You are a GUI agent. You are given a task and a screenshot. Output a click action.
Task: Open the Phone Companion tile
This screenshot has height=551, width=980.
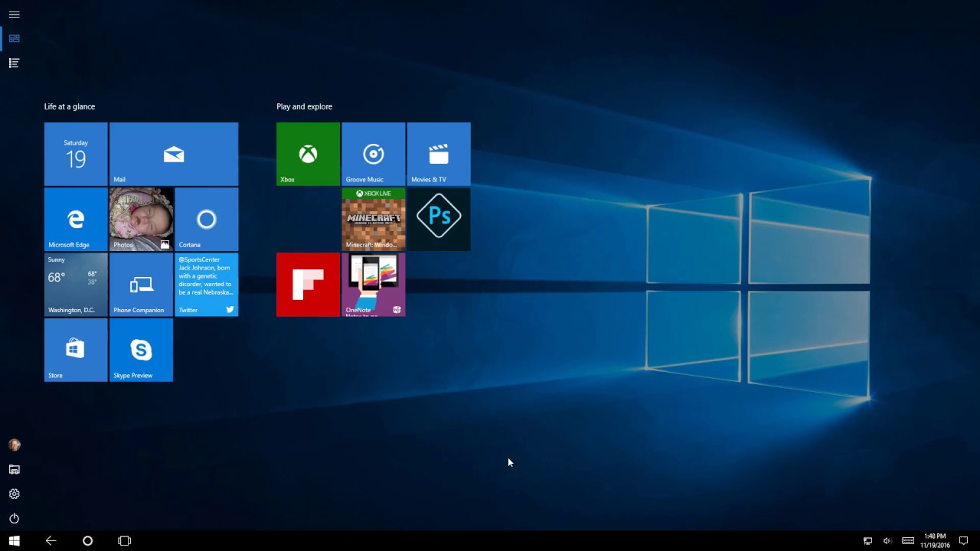tap(141, 285)
